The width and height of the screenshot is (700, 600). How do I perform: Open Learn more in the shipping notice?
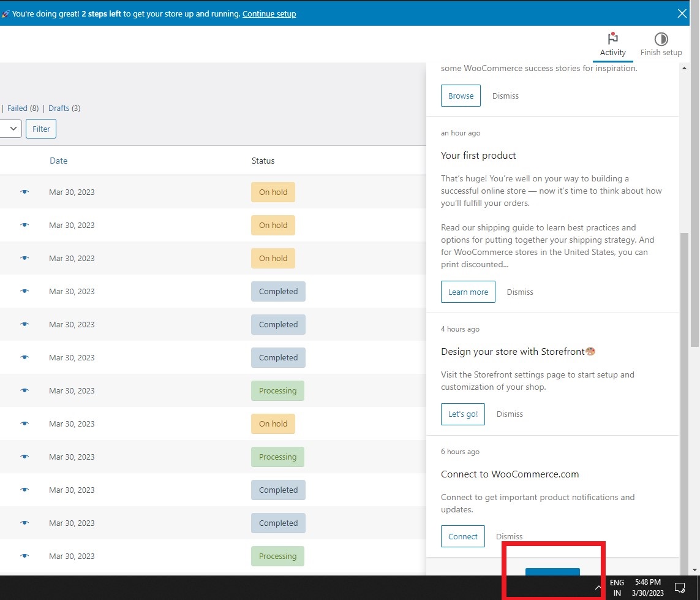(468, 292)
